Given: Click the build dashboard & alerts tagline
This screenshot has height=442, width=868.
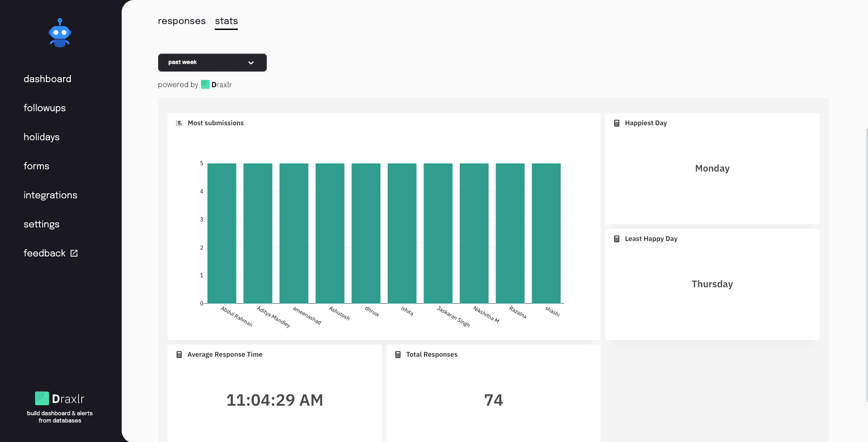Looking at the screenshot, I should tap(60, 417).
